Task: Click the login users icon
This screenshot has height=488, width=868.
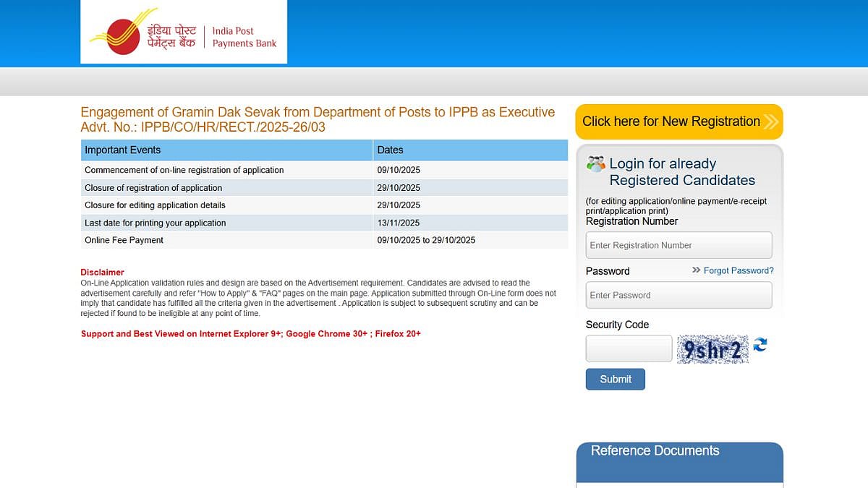Action: click(595, 163)
